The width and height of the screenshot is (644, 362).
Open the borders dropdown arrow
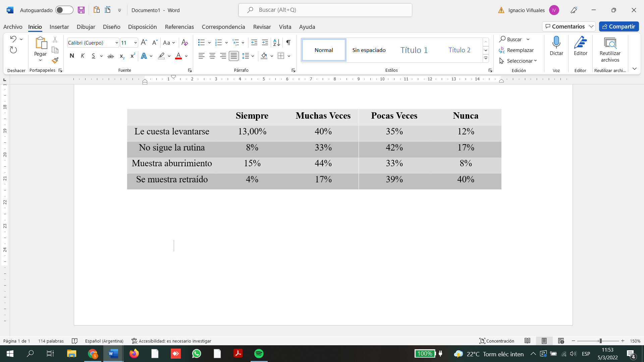click(289, 56)
